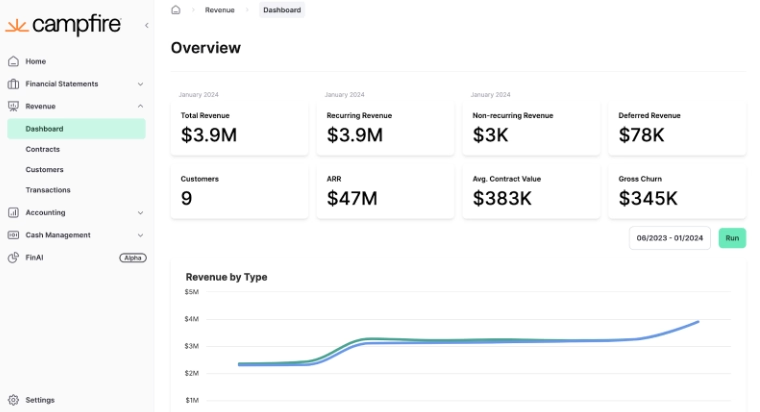This screenshot has width=760, height=412.
Task: Open the 06/2023 - 01/2024 date range picker
Action: point(670,238)
